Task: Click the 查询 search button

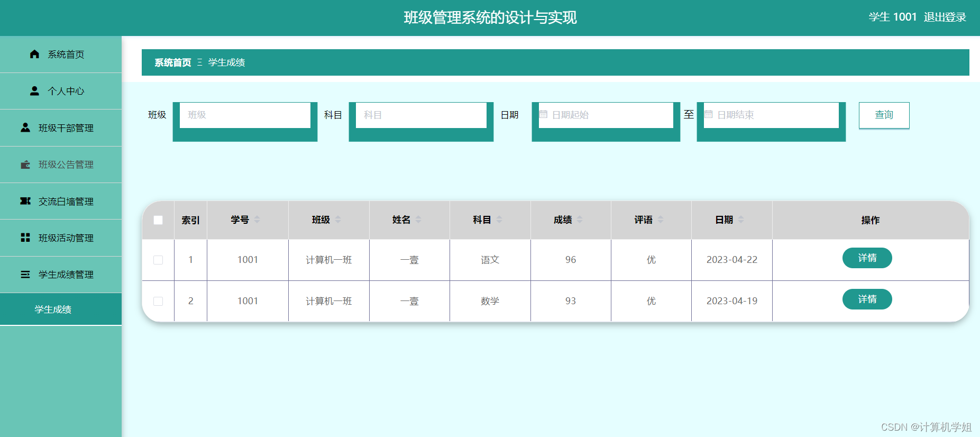Action: [884, 115]
